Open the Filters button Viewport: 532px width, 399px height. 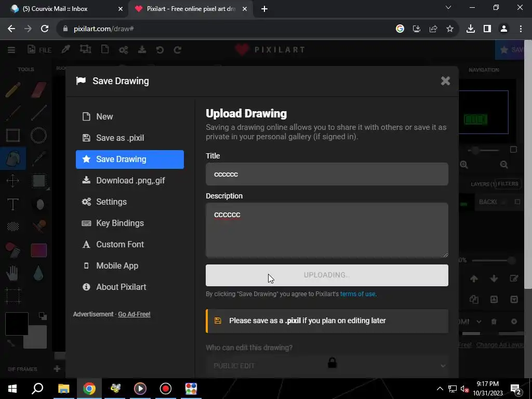point(508,184)
